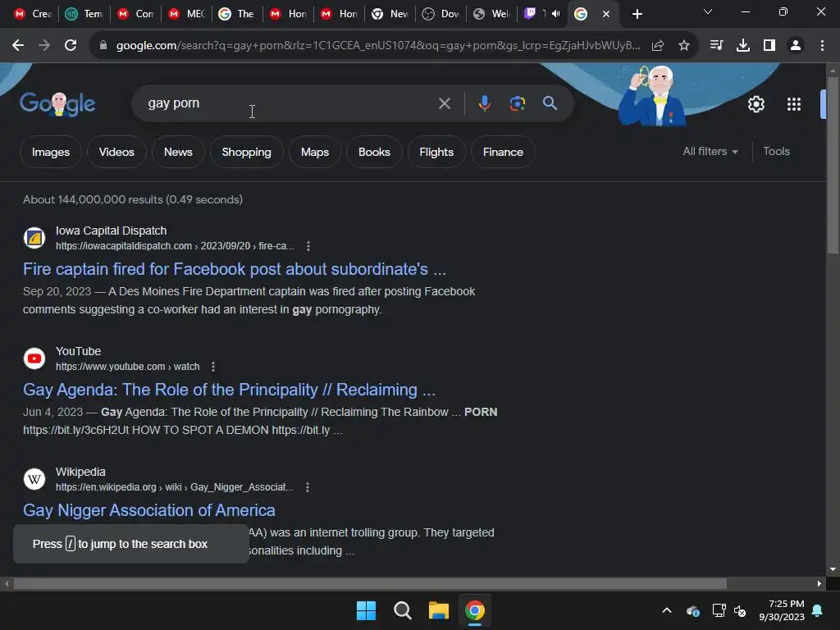Viewport: 840px width, 630px height.
Task: Clear the search box with X icon
Action: [444, 103]
